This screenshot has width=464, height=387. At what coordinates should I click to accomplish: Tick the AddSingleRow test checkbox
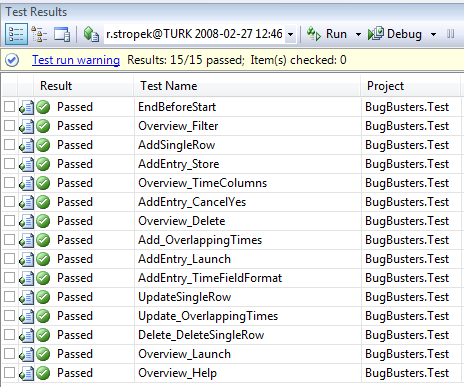[x=9, y=145]
